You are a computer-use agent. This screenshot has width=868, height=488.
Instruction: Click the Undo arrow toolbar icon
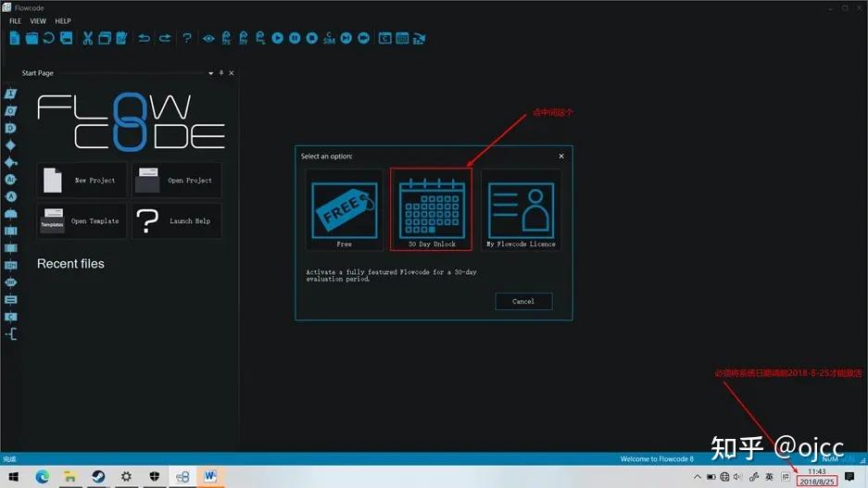point(144,38)
